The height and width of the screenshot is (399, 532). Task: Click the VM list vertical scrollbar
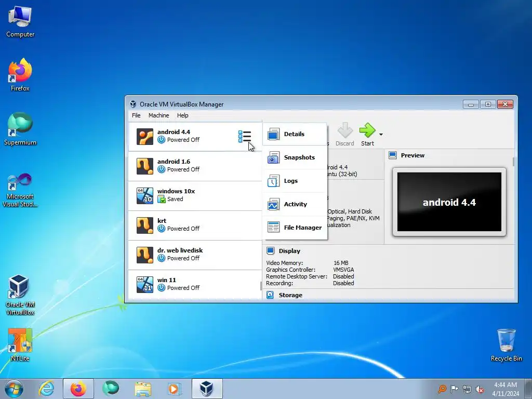point(261,286)
